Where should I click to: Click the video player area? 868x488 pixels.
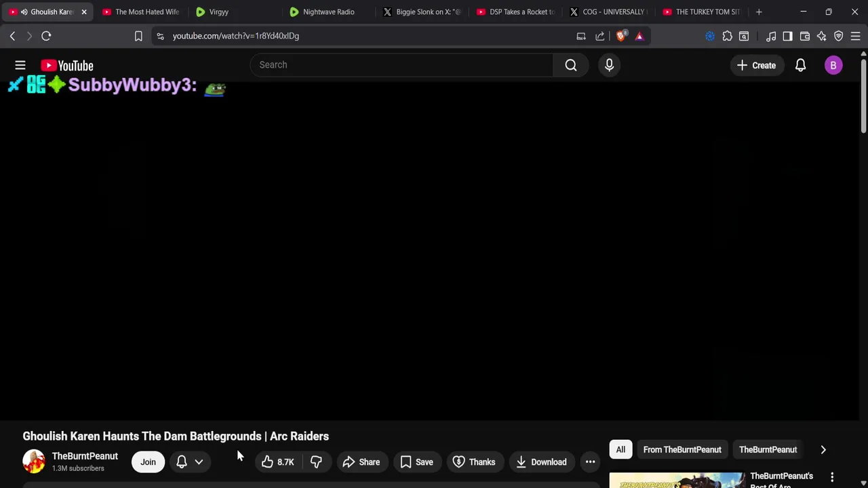429,251
